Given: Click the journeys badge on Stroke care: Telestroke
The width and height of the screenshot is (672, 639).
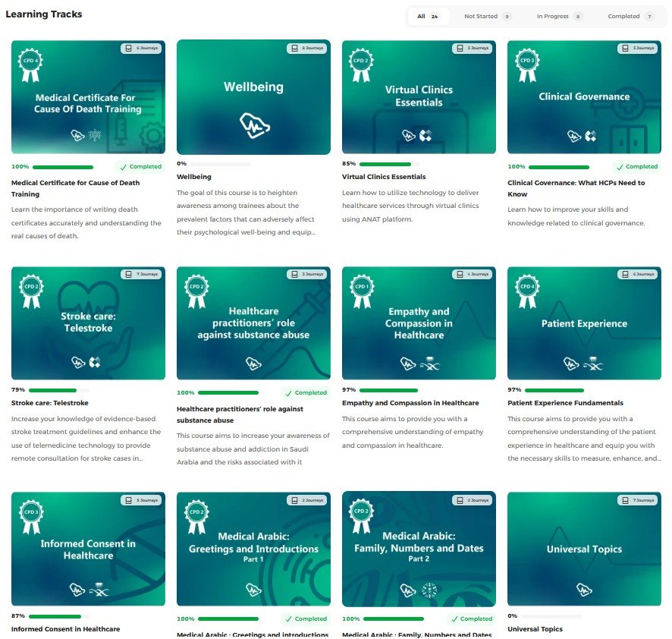Looking at the screenshot, I should click(x=141, y=275).
